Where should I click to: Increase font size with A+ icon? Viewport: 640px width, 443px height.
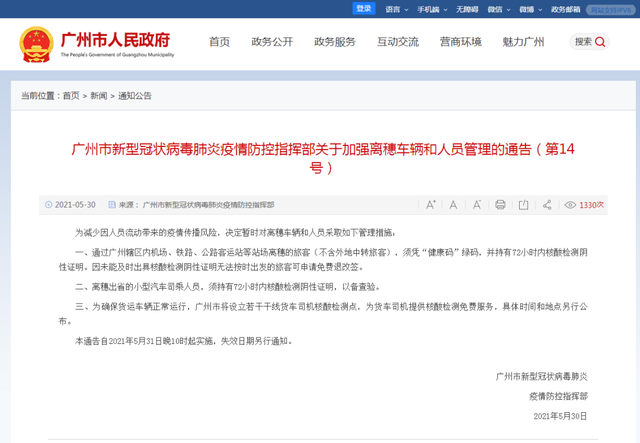coord(431,205)
